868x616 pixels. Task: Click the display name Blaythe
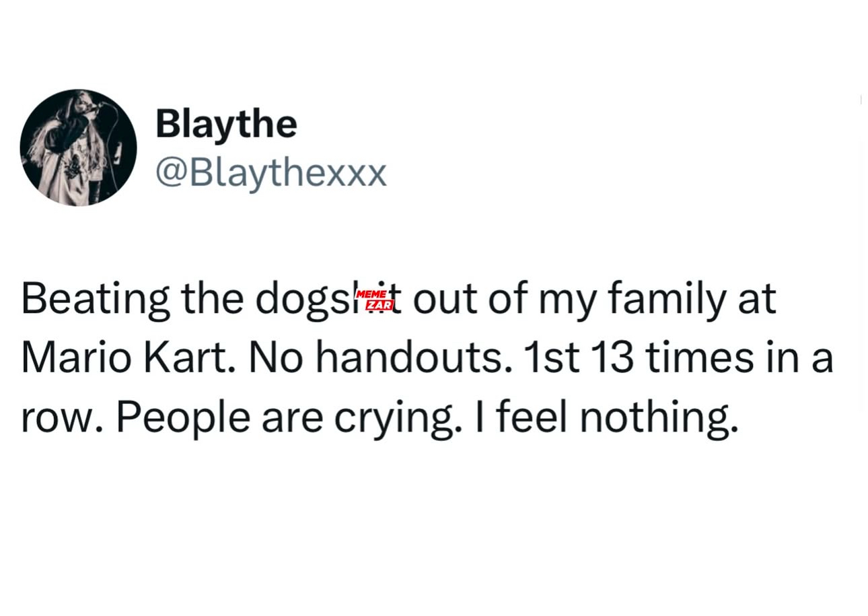[x=226, y=124]
